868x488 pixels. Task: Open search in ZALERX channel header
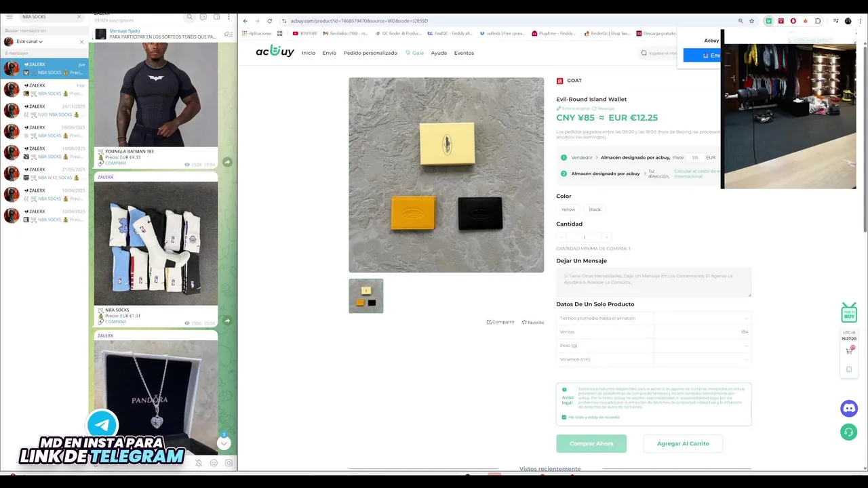point(190,17)
